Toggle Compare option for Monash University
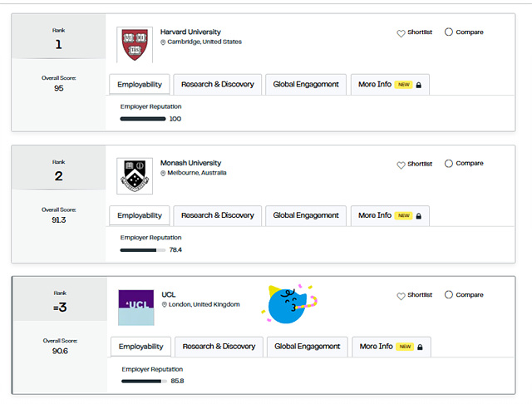 (449, 164)
